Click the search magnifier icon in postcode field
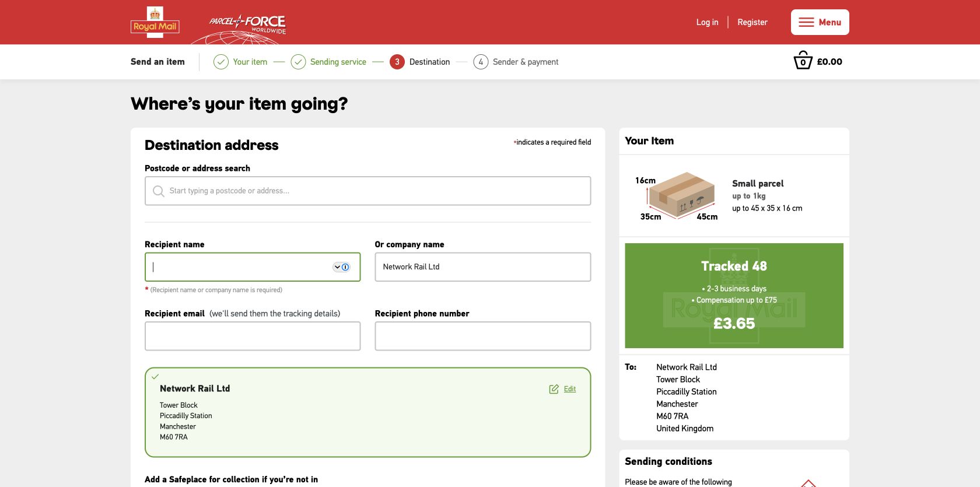Image resolution: width=980 pixels, height=487 pixels. pos(158,191)
